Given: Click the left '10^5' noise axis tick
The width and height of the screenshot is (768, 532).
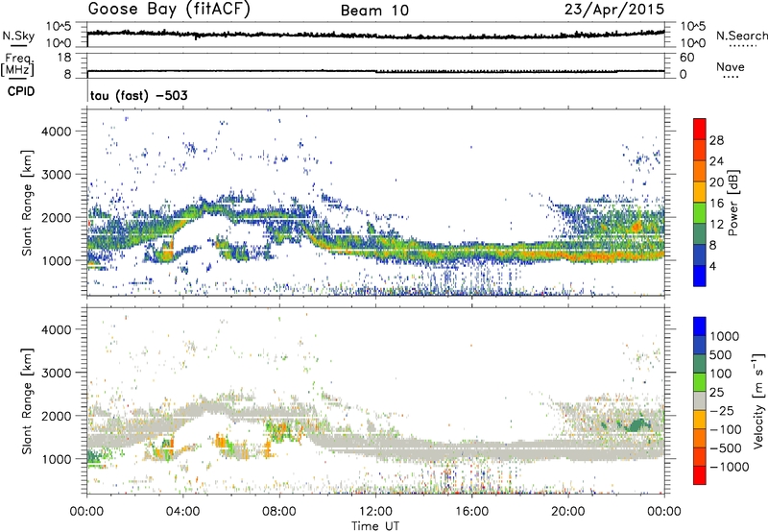Looking at the screenshot, I should click(59, 26).
